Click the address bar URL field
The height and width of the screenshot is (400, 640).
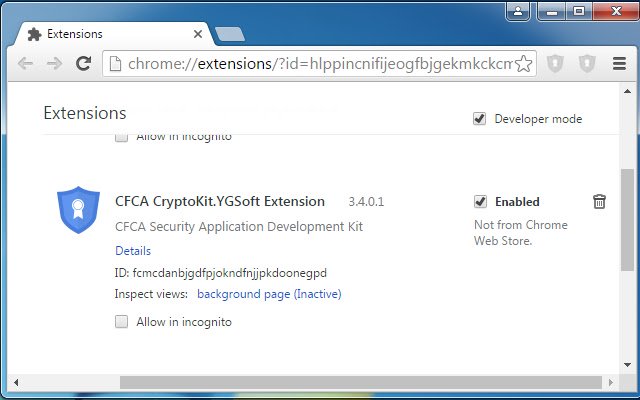click(x=310, y=64)
